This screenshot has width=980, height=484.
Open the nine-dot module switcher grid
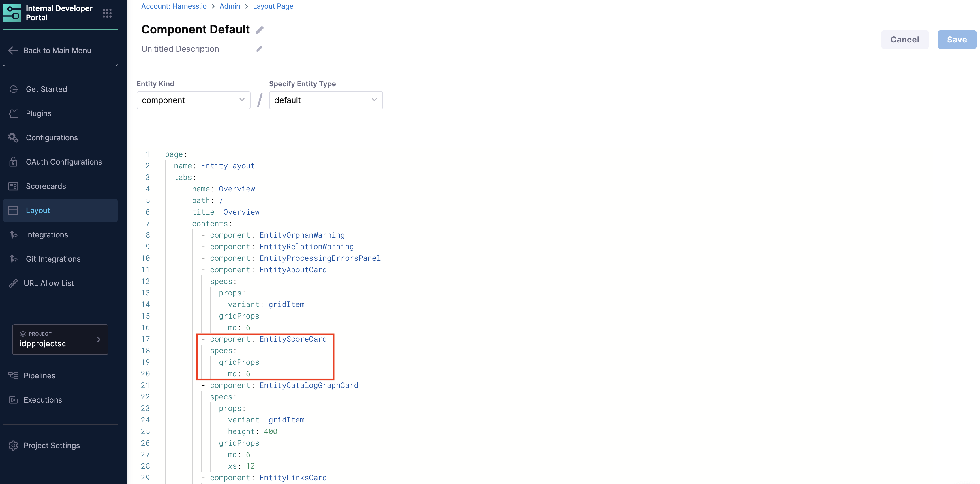click(x=107, y=13)
